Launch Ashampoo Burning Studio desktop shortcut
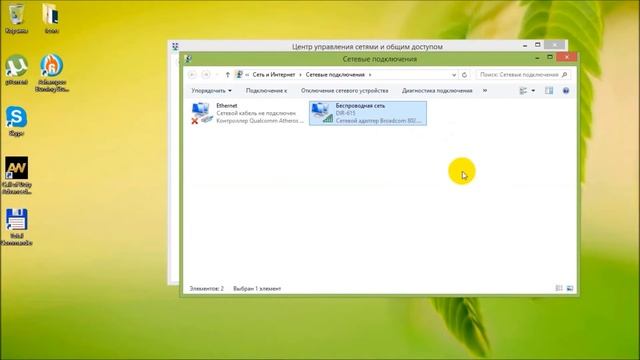The image size is (640, 360). (x=51, y=73)
